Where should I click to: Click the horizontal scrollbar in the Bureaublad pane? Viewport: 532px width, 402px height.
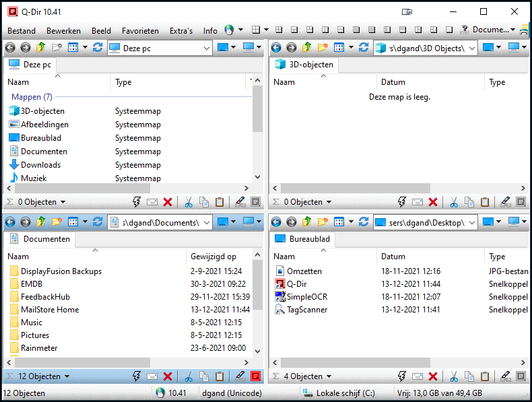click(356, 363)
